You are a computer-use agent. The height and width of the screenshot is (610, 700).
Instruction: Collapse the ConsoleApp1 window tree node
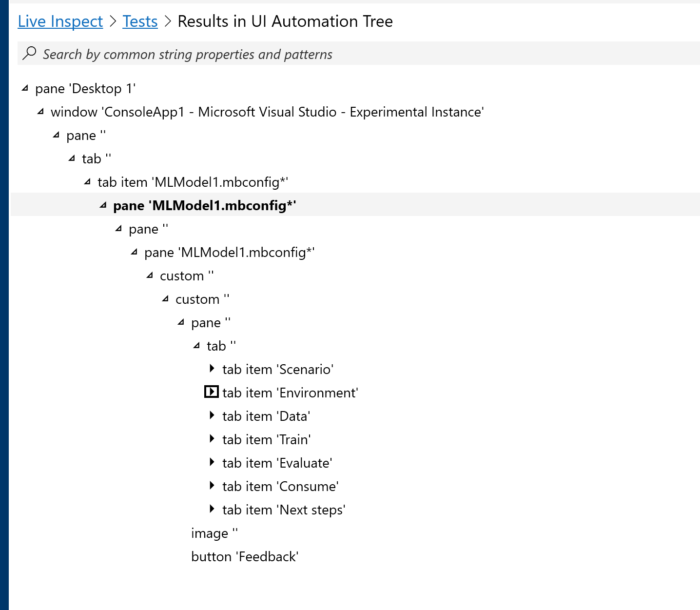coord(40,111)
